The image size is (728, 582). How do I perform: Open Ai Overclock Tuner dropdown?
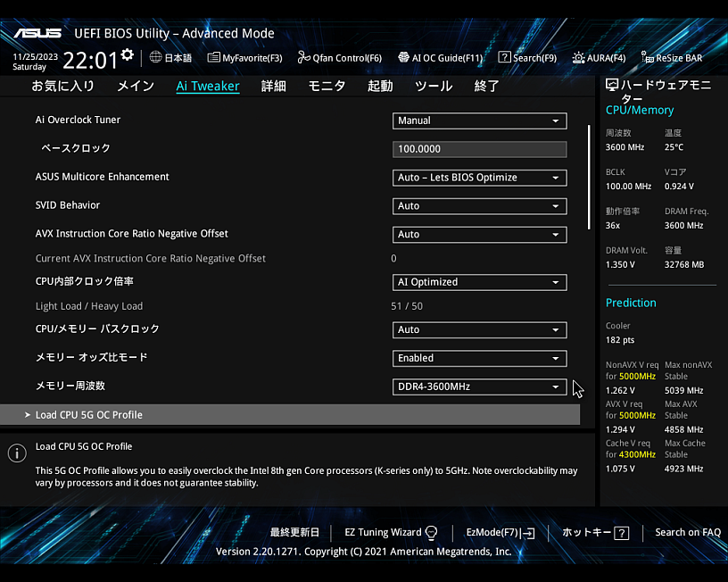pyautogui.click(x=480, y=121)
